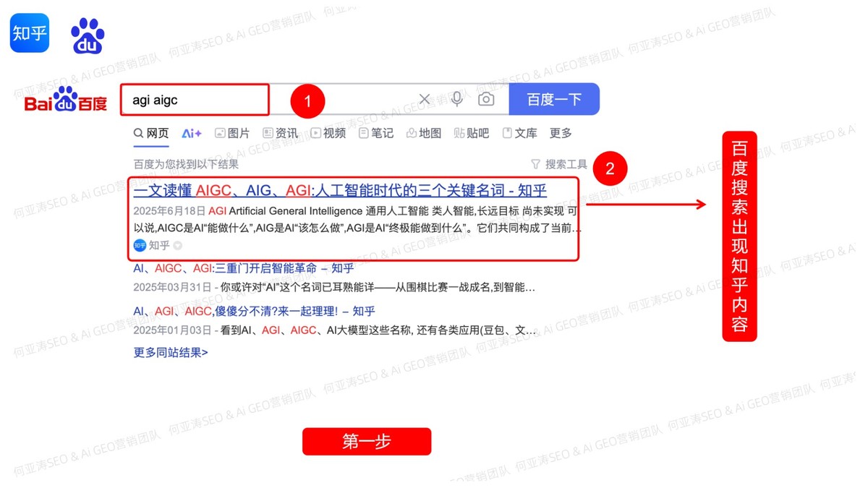
Task: Expand the dropdown arrow next to 知乎 source
Action: pyautogui.click(x=178, y=246)
